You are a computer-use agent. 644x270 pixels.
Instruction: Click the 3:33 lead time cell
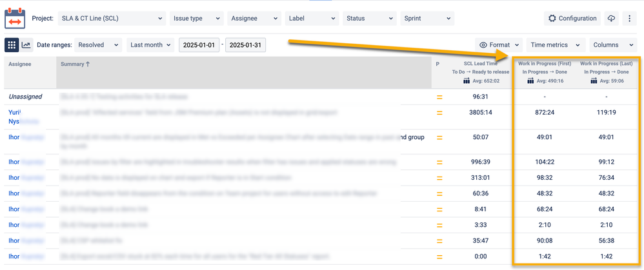coord(481,225)
